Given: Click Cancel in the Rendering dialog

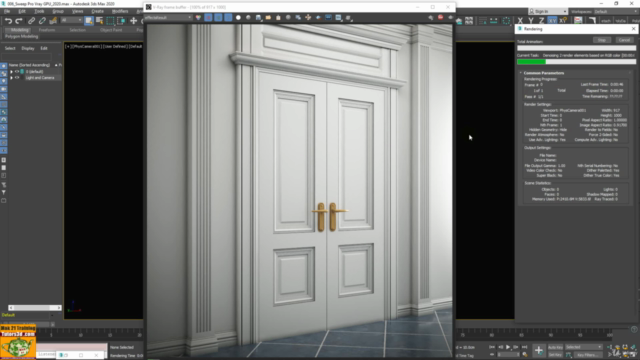Looking at the screenshot, I should (x=624, y=40).
